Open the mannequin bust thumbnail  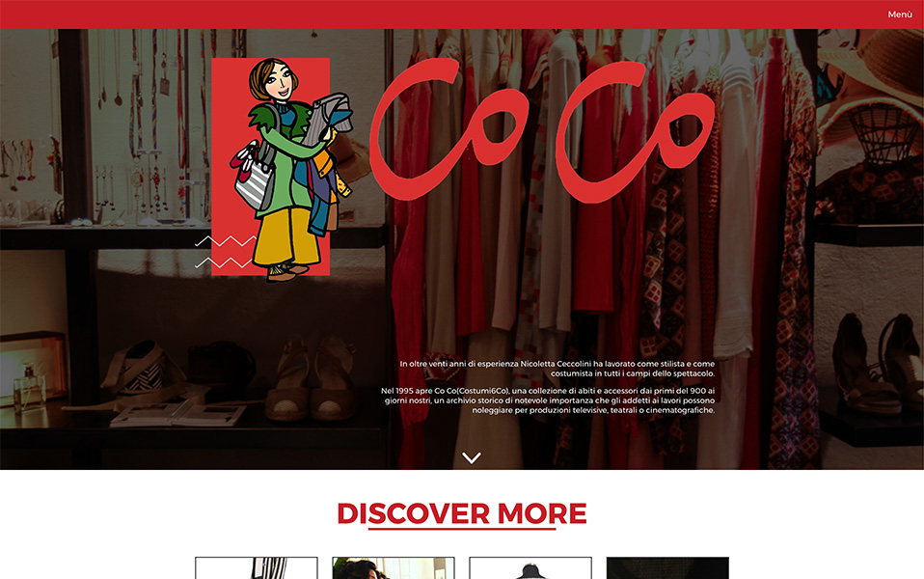click(530, 567)
